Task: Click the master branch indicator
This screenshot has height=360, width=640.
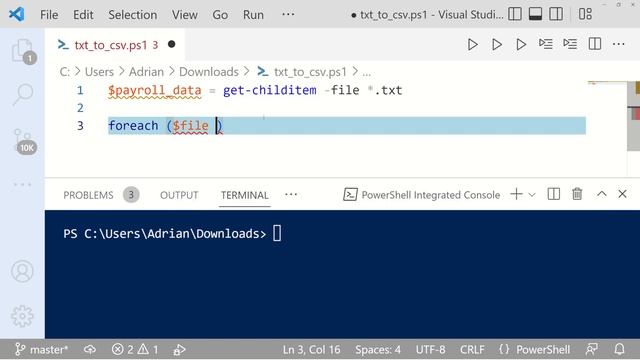Action: click(x=41, y=349)
